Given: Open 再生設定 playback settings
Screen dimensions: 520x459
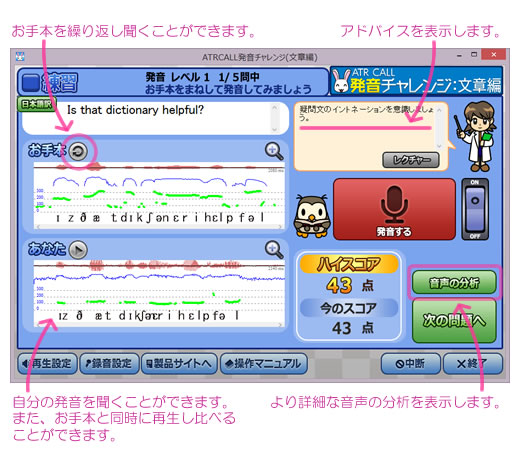Looking at the screenshot, I should click(47, 363).
